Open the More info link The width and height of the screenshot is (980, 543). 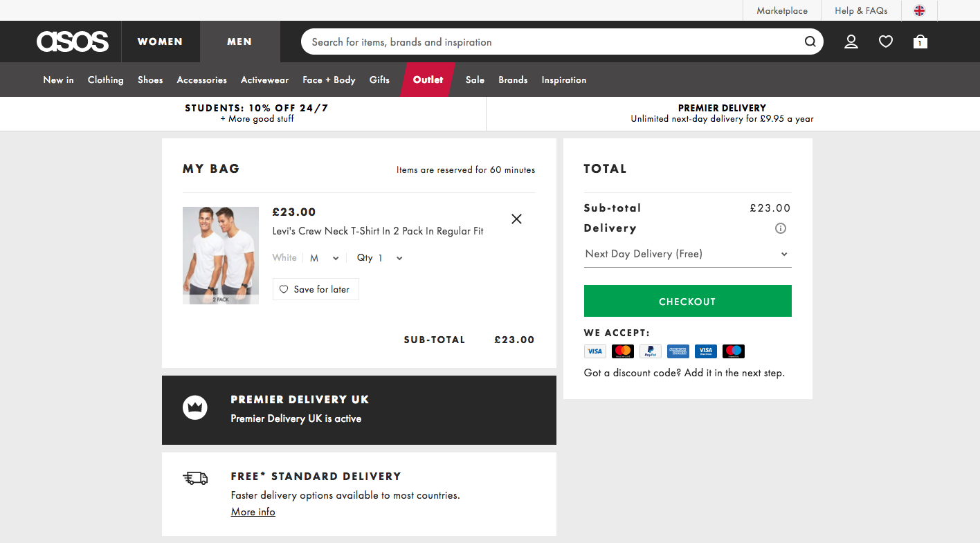pos(253,512)
